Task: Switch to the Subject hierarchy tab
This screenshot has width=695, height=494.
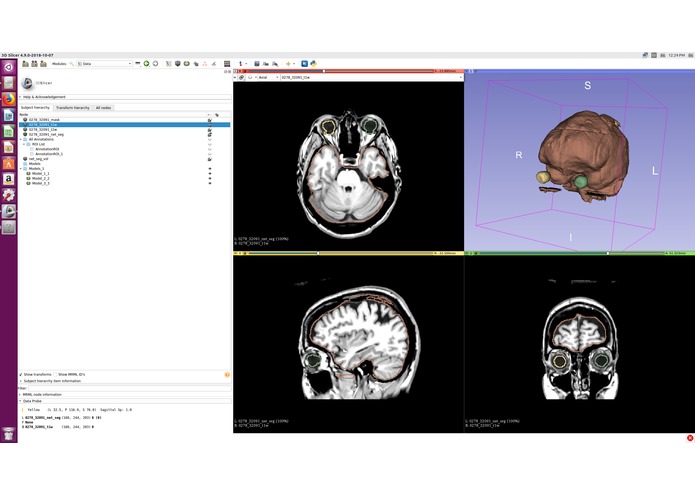Action: click(35, 108)
